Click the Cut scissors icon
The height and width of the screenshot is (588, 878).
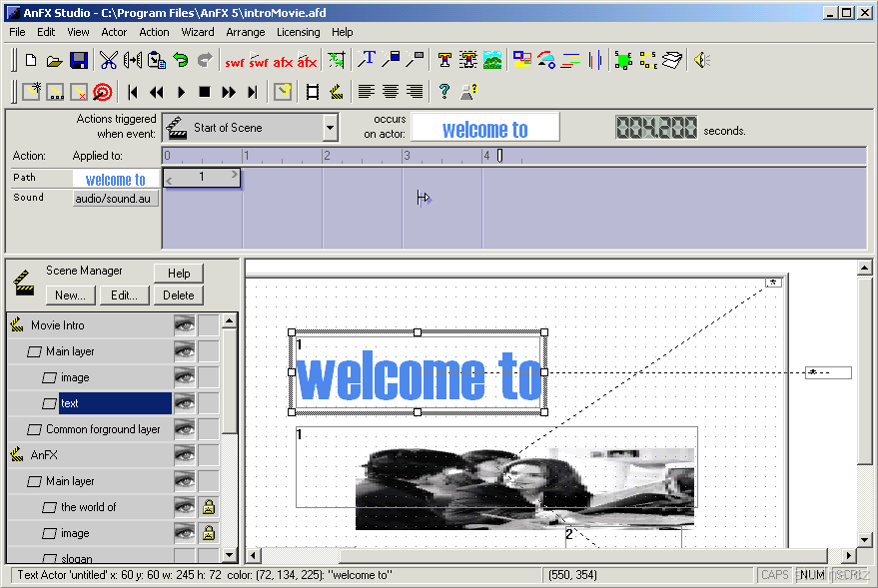click(108, 61)
